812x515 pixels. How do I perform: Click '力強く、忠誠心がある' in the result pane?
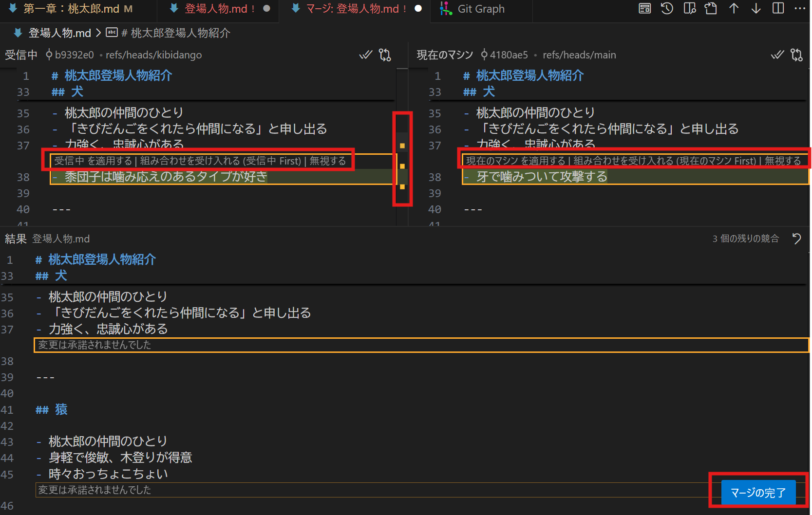tap(108, 329)
